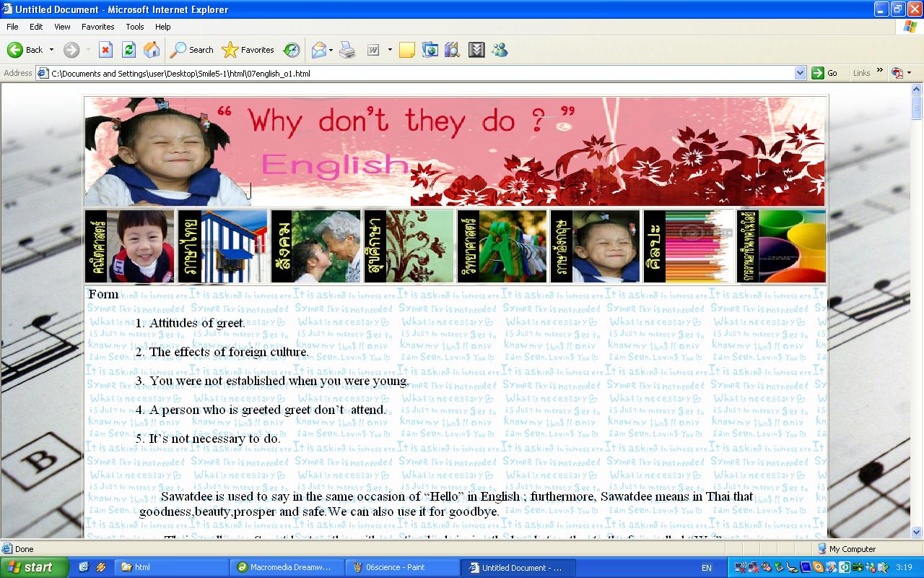The image size is (924, 578).
Task: Open the colored pencils art thumbnail
Action: point(689,246)
